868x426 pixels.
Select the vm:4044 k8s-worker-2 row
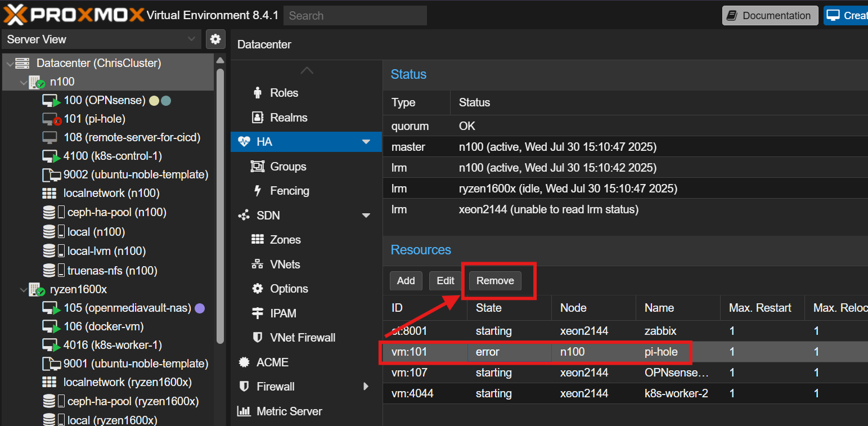626,393
